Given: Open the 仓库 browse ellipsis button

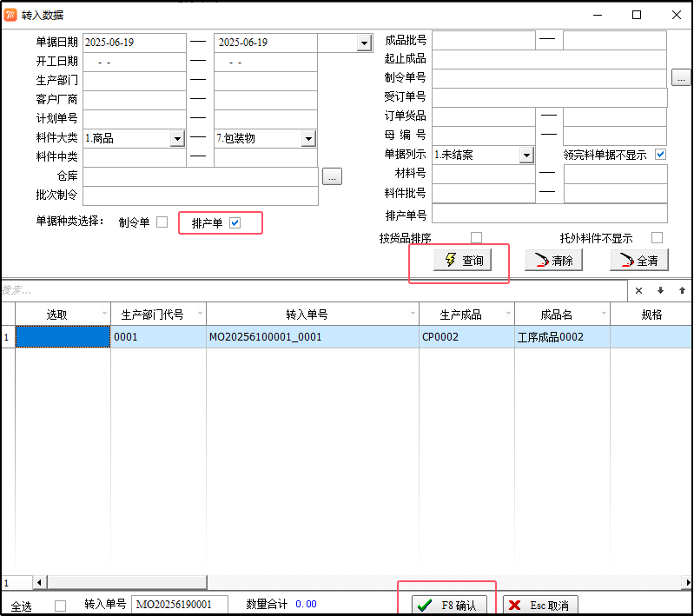Looking at the screenshot, I should pos(332,176).
